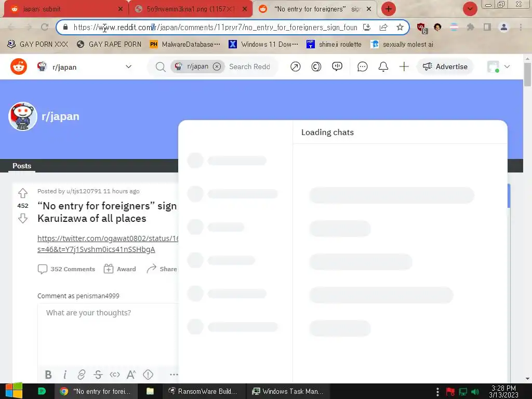Toggle italic in comment editor
Image resolution: width=532 pixels, height=399 pixels.
65,375
